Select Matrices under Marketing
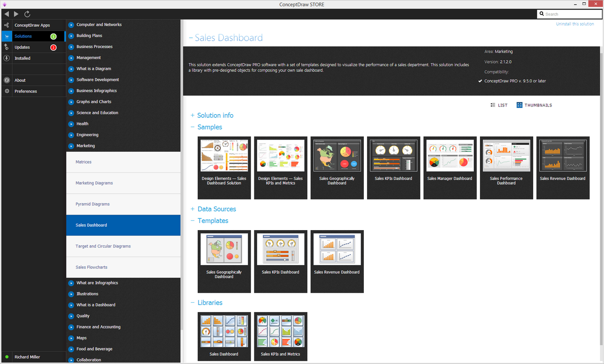This screenshot has width=604, height=364. tap(123, 162)
